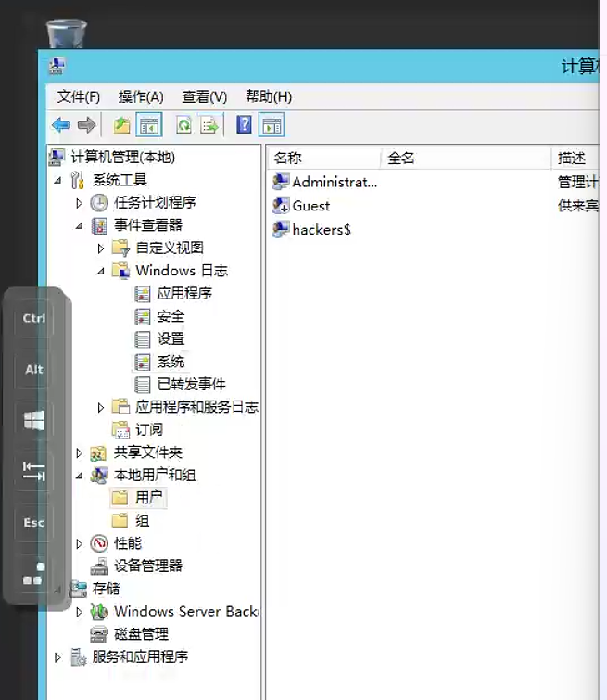The height and width of the screenshot is (700, 607).
Task: Open the overlay more-keys grid icon
Action: (x=34, y=574)
